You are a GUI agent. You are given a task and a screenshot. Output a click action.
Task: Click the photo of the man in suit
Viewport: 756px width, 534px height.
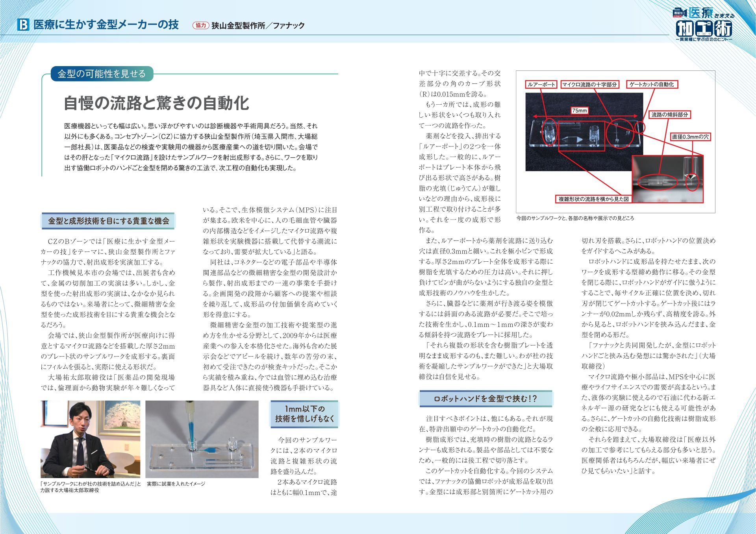[90, 439]
